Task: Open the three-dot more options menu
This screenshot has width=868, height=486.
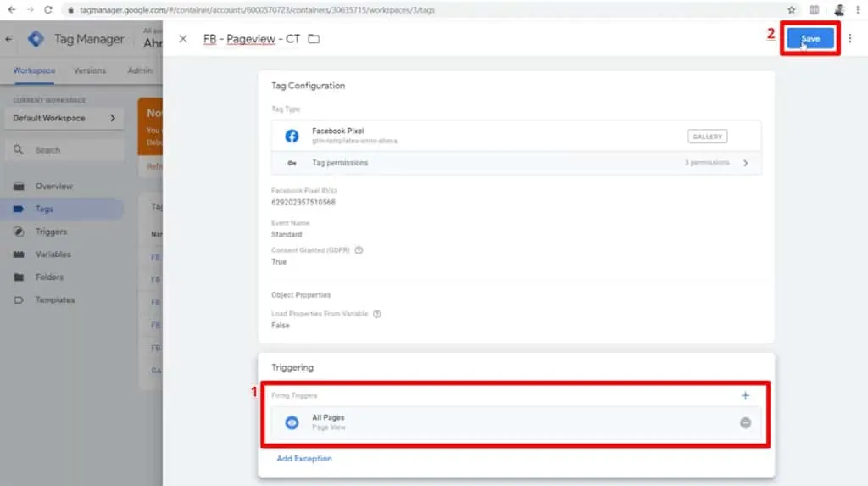Action: pyautogui.click(x=849, y=39)
